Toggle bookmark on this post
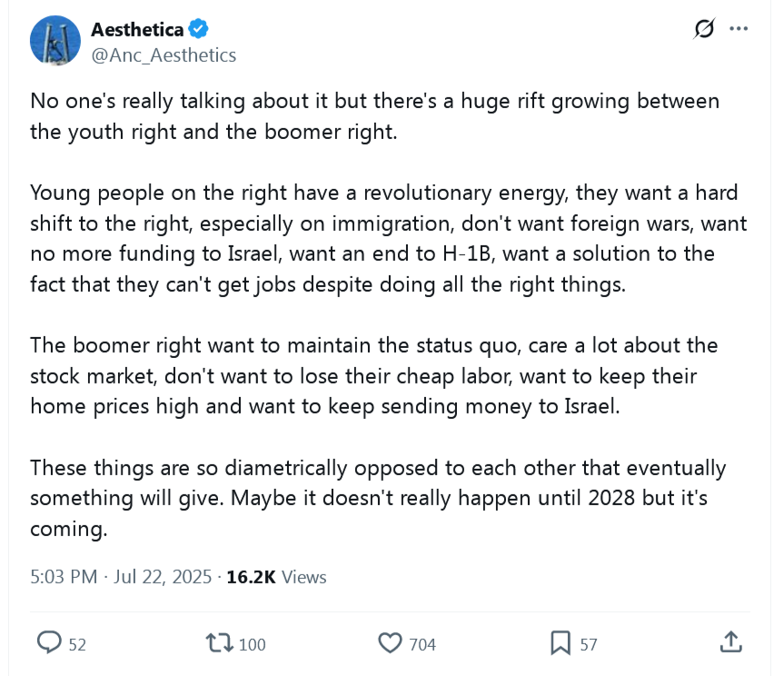The width and height of the screenshot is (784, 676). (561, 643)
